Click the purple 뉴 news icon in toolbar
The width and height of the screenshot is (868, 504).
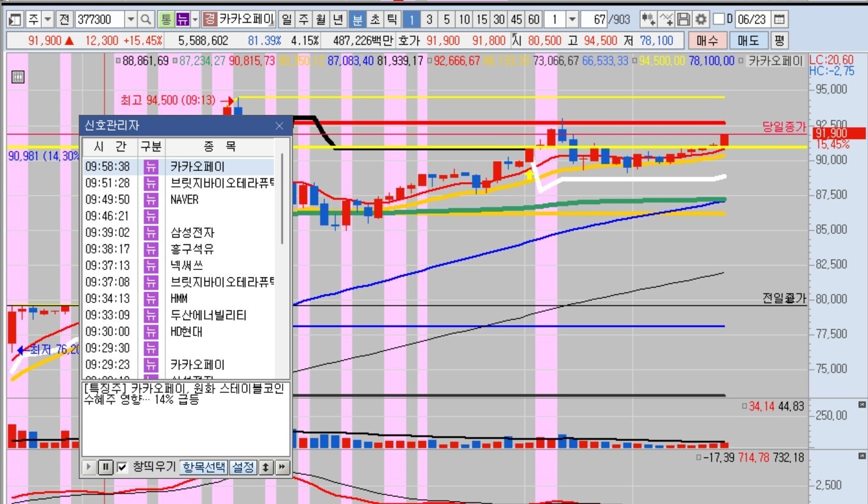click(183, 20)
